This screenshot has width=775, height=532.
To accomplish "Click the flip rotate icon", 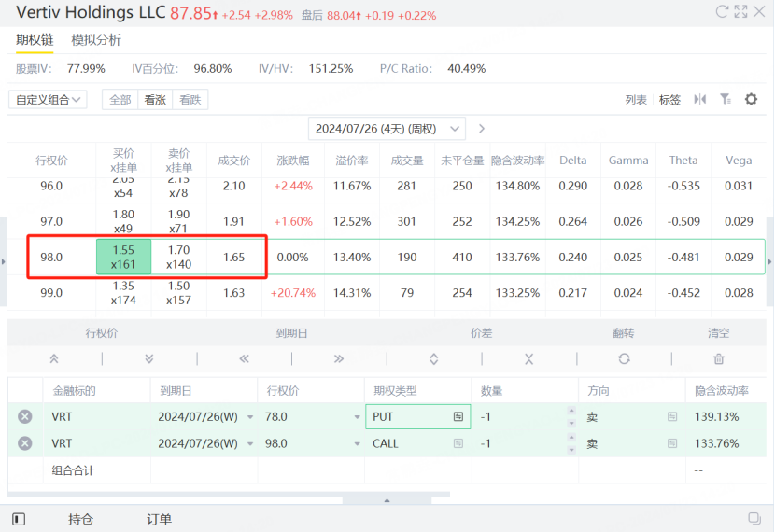I will 625,359.
